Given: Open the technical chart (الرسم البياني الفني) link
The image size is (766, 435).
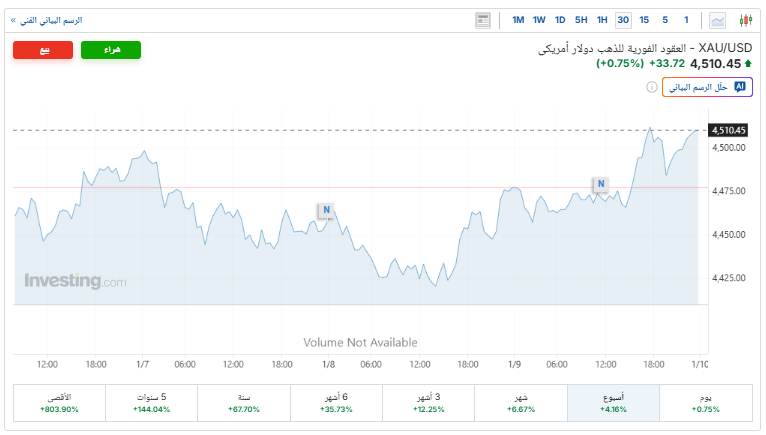Looking at the screenshot, I should [x=48, y=20].
